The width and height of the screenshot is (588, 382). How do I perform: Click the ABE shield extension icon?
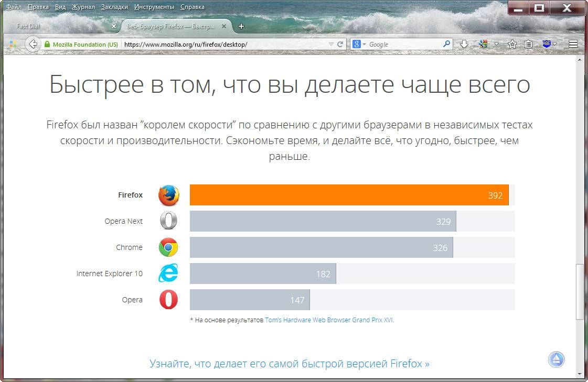tap(547, 44)
